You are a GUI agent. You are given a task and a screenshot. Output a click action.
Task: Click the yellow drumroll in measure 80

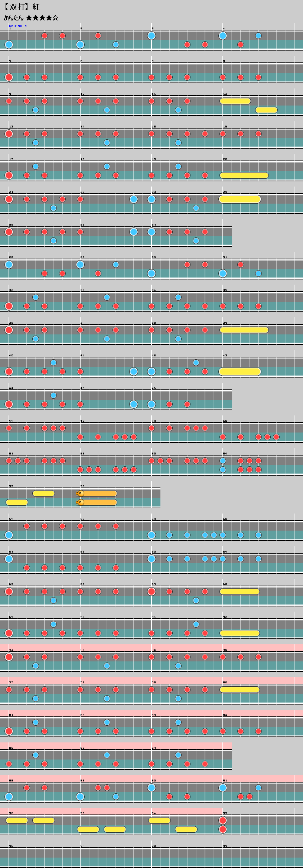[240, 690]
